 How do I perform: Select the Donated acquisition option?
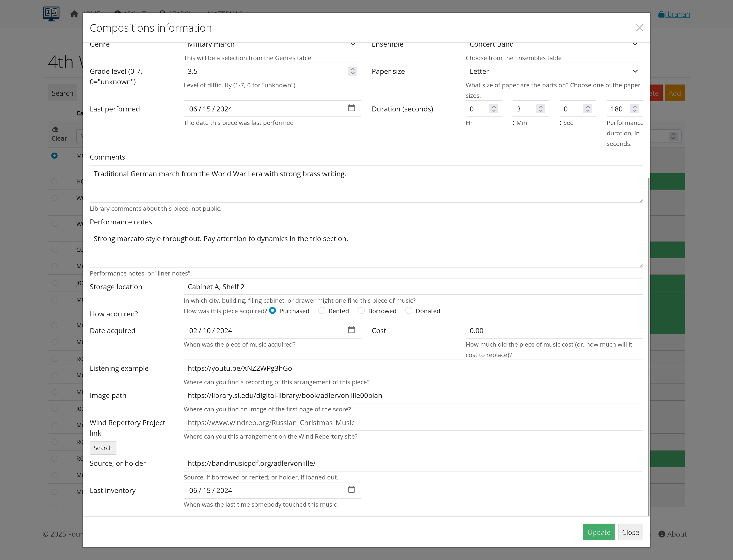click(x=408, y=311)
